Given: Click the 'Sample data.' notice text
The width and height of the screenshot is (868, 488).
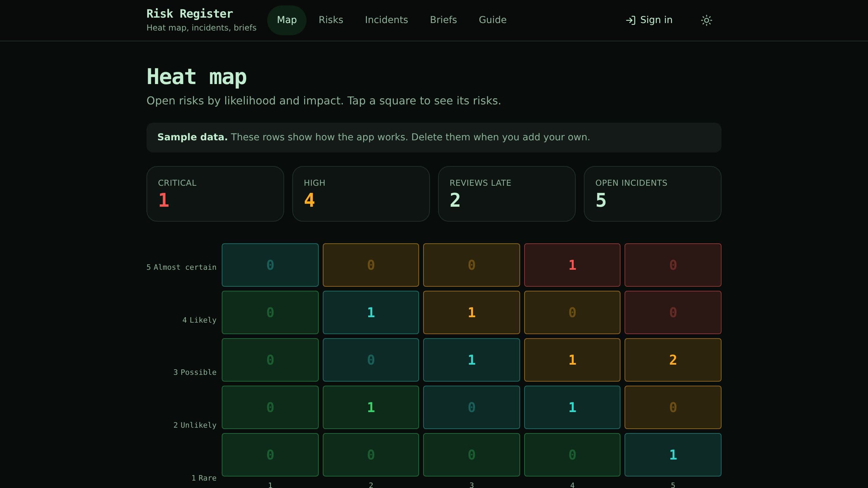Looking at the screenshot, I should (x=192, y=137).
